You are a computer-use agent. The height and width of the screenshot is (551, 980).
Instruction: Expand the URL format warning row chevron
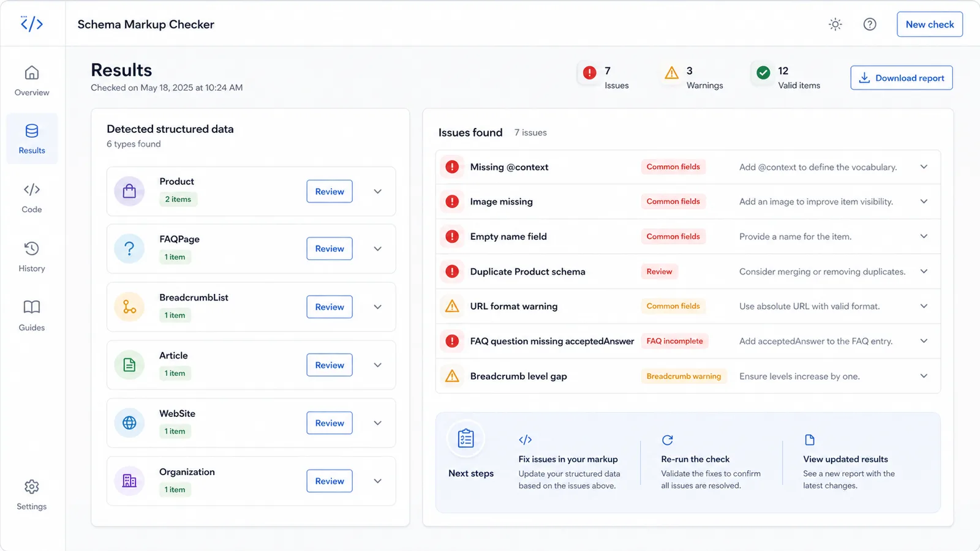click(x=924, y=306)
